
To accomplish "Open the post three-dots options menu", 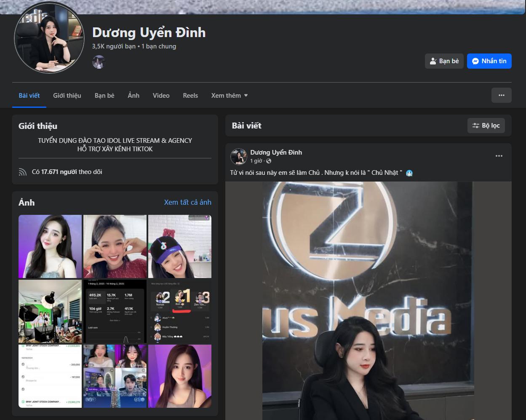I will 499,156.
